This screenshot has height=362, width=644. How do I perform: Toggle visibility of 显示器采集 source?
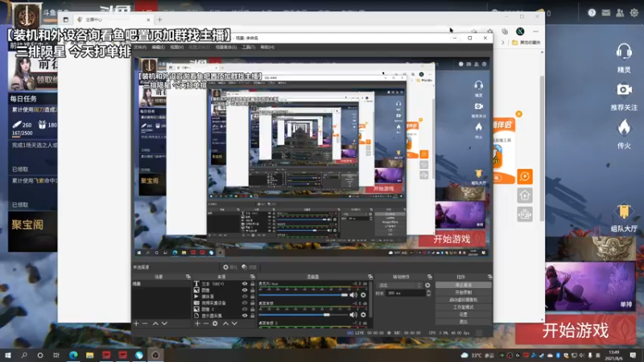point(245,315)
